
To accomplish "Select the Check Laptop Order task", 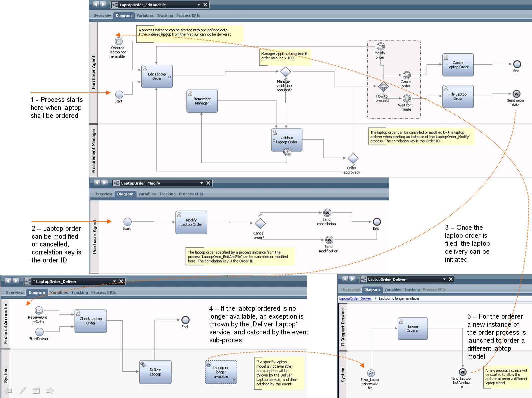I will (91, 321).
